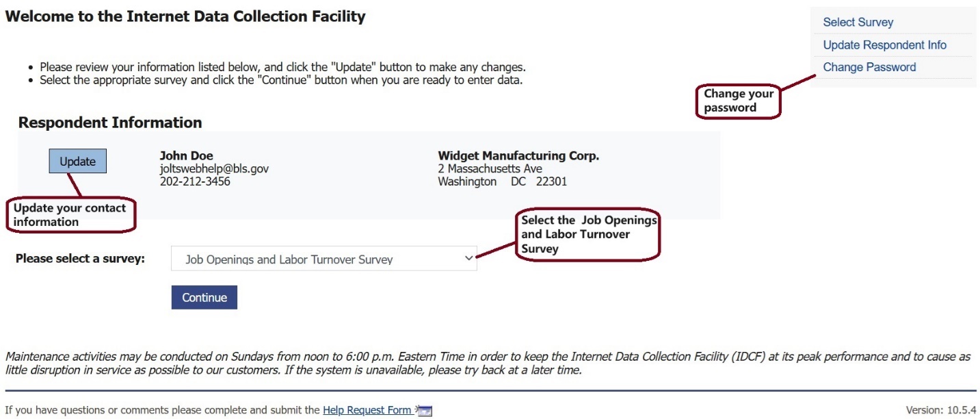The height and width of the screenshot is (419, 980).
Task: Go to Update Respondent Info
Action: (884, 45)
